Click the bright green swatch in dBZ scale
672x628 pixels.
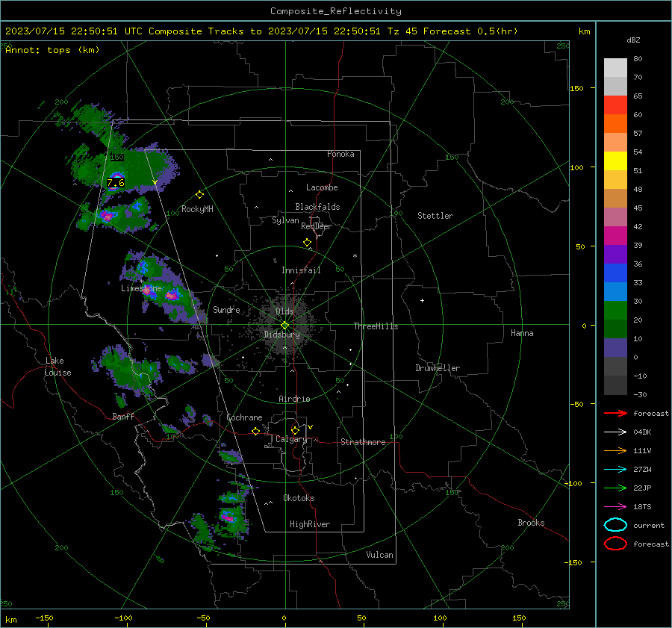pyautogui.click(x=615, y=310)
